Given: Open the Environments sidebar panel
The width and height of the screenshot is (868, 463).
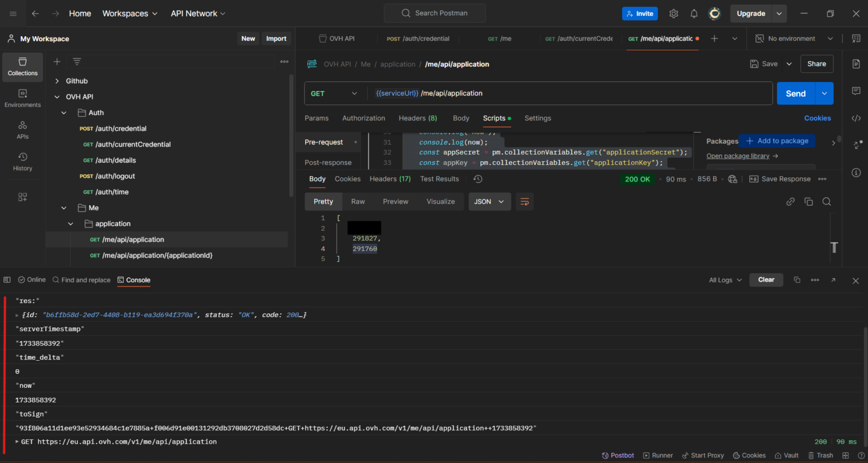Looking at the screenshot, I should [x=22, y=97].
